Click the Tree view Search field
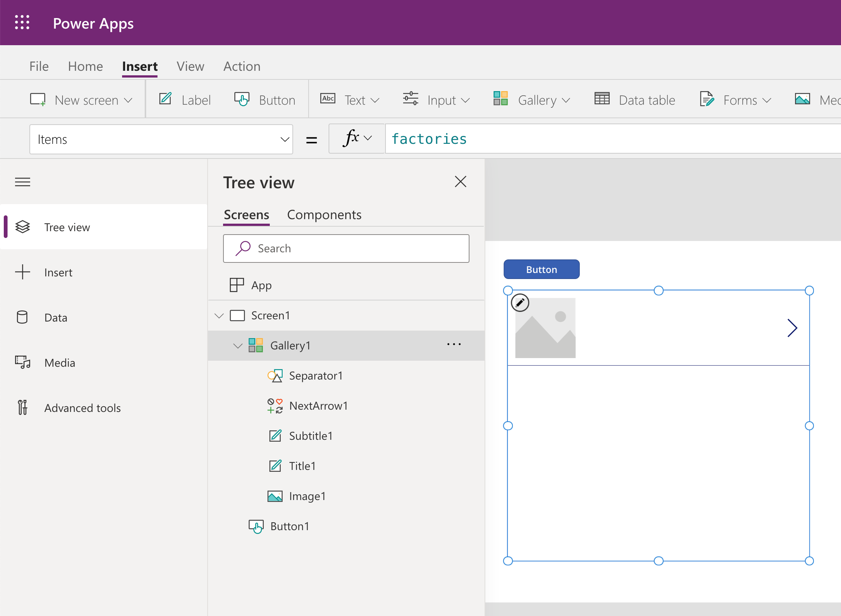 [346, 249]
